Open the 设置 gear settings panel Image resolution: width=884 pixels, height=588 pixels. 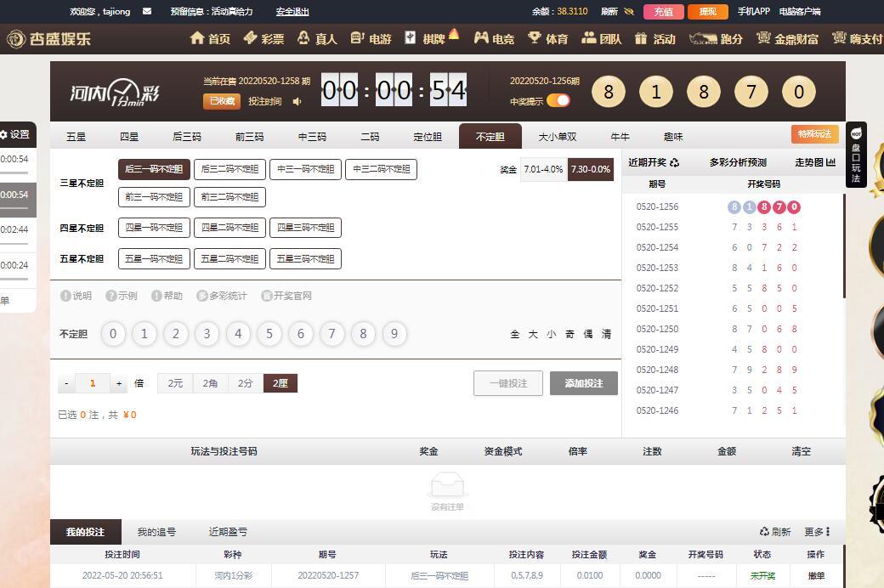point(15,134)
